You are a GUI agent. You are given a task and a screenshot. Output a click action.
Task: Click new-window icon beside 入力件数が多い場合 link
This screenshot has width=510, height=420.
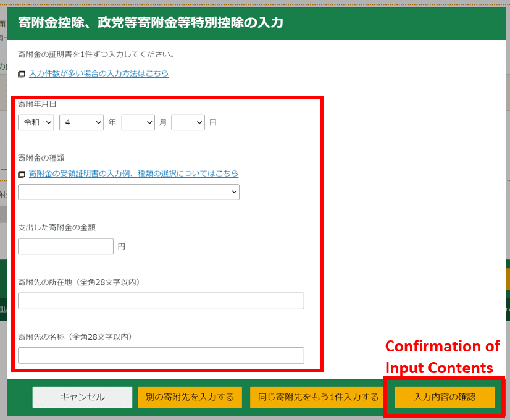[22, 74]
